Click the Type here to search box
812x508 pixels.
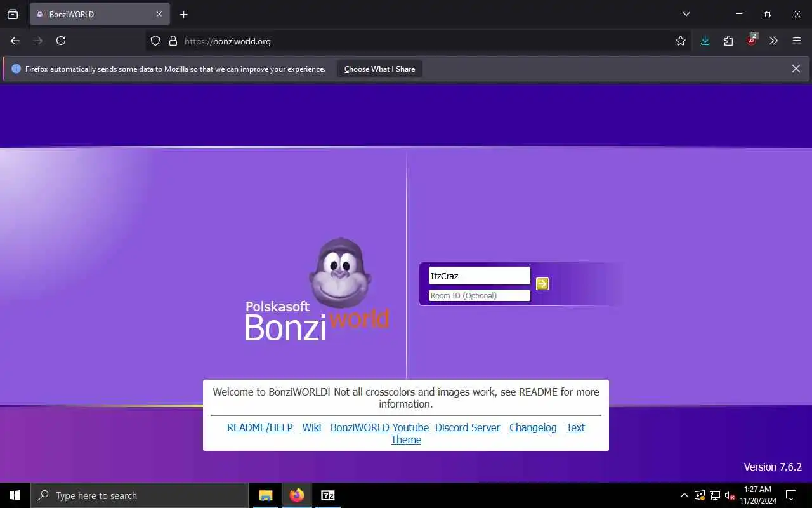click(140, 495)
